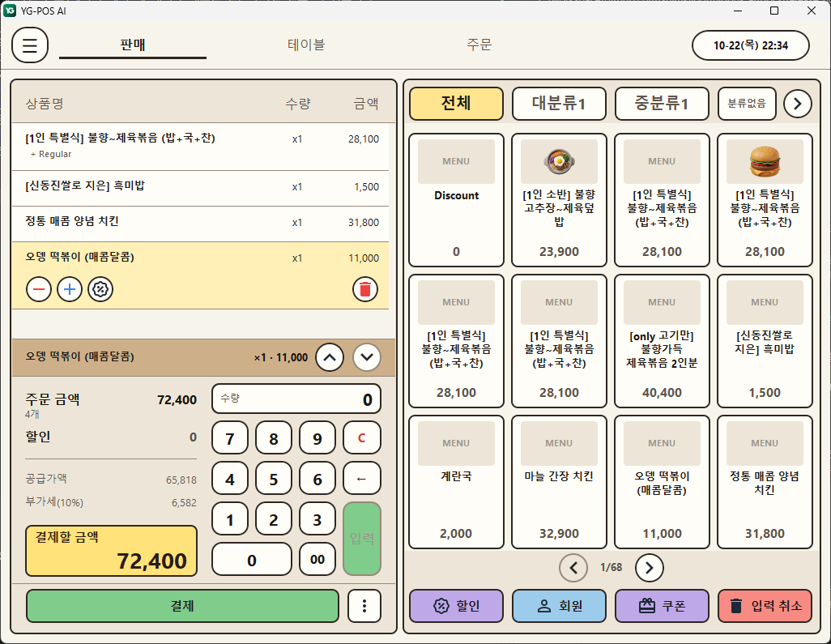
Task: Click the green 결제 button
Action: (182, 606)
